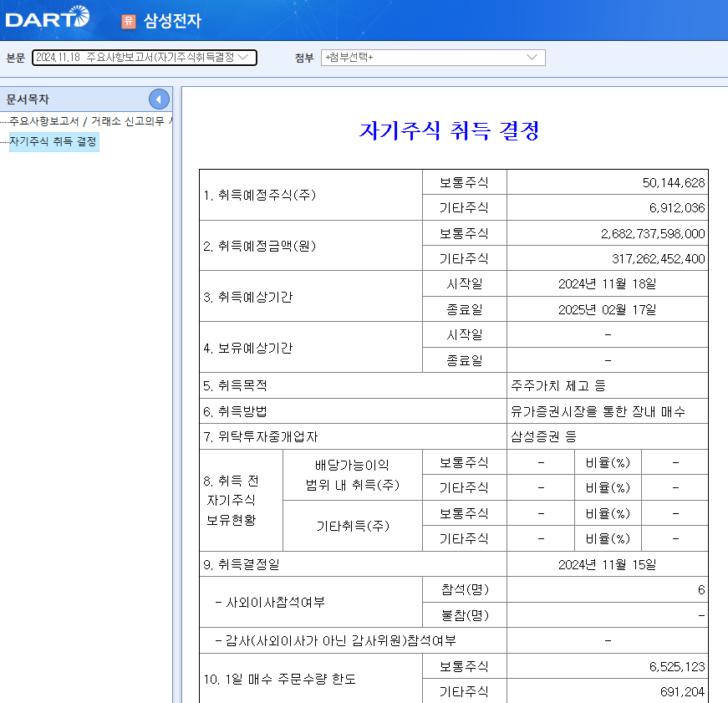Click the 2. 취득예정금액(원) row label
This screenshot has height=703, width=728.
pos(260,246)
